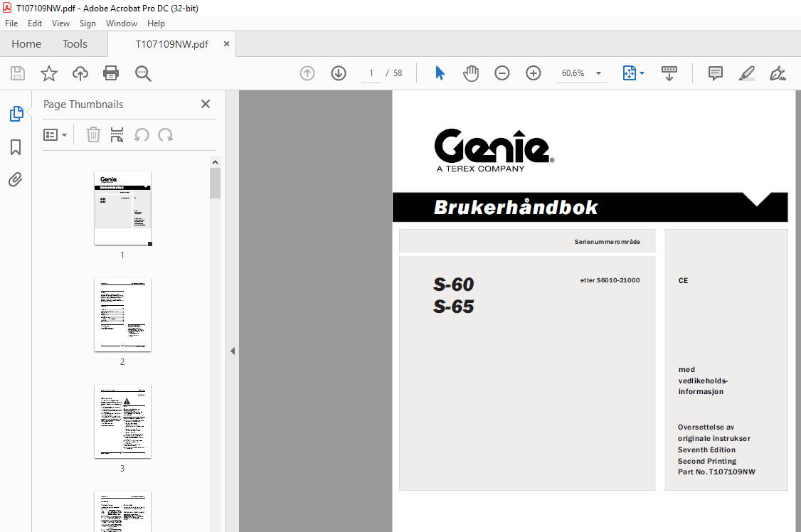Click the print pages thumbnail tool

117,135
